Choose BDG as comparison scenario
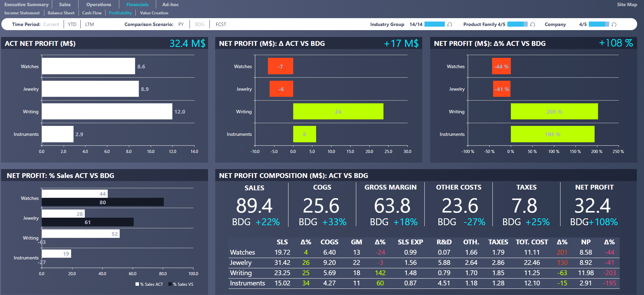The height and width of the screenshot is (295, 644). coord(200,24)
